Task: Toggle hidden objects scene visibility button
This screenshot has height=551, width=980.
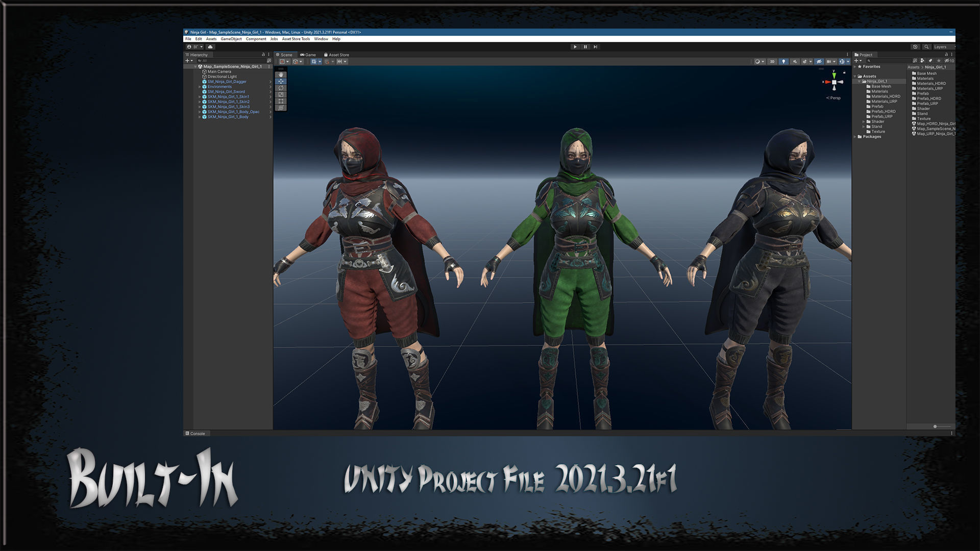Action: (819, 62)
